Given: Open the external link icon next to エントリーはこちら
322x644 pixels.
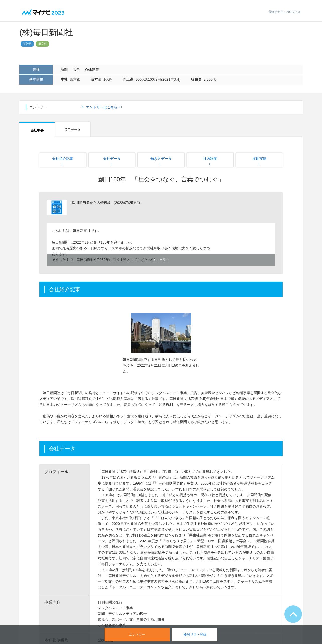Looking at the screenshot, I should pos(120,107).
